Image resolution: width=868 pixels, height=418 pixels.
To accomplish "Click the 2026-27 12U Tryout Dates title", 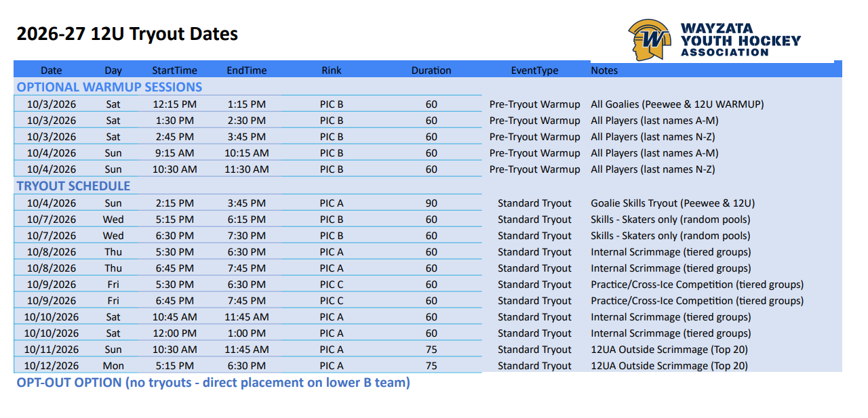I will 127,34.
